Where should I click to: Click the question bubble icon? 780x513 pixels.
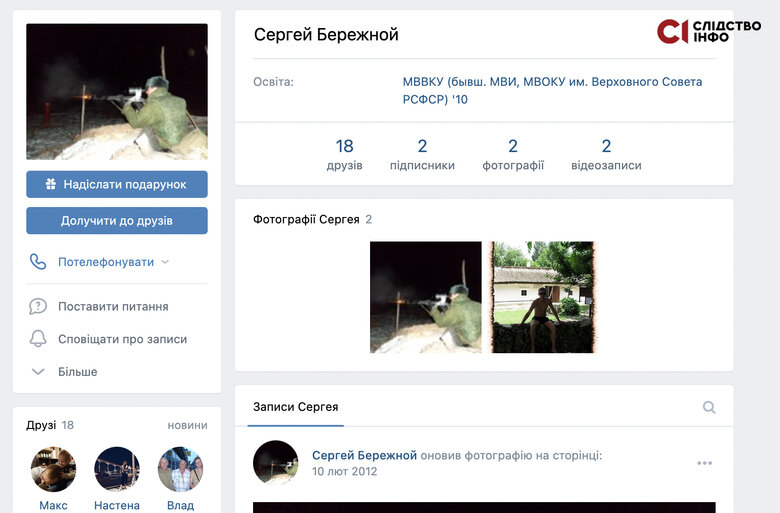38,307
